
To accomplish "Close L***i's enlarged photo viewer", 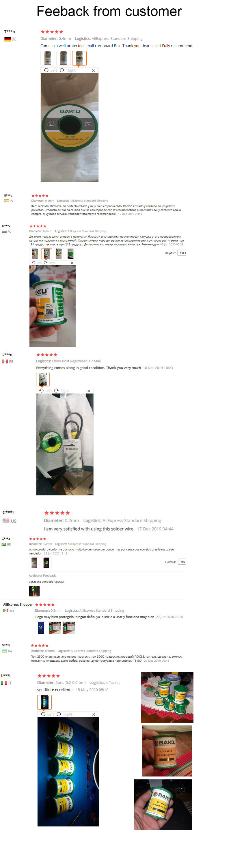I will pos(94,714).
